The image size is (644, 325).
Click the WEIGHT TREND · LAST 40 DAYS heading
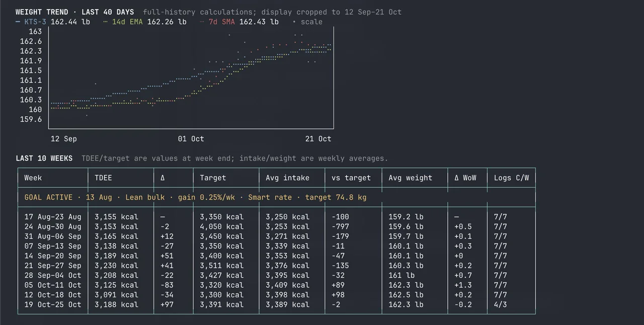75,12
